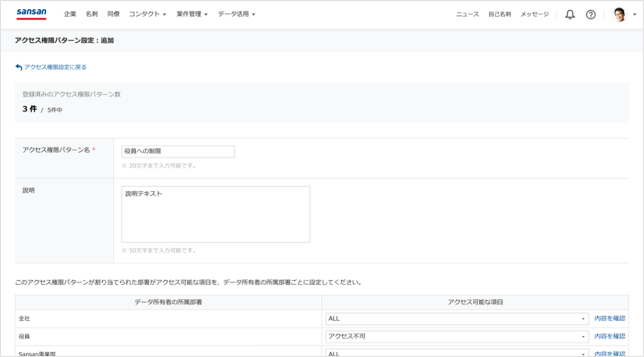
Task: Open the 同僚 menu item
Action: (114, 14)
